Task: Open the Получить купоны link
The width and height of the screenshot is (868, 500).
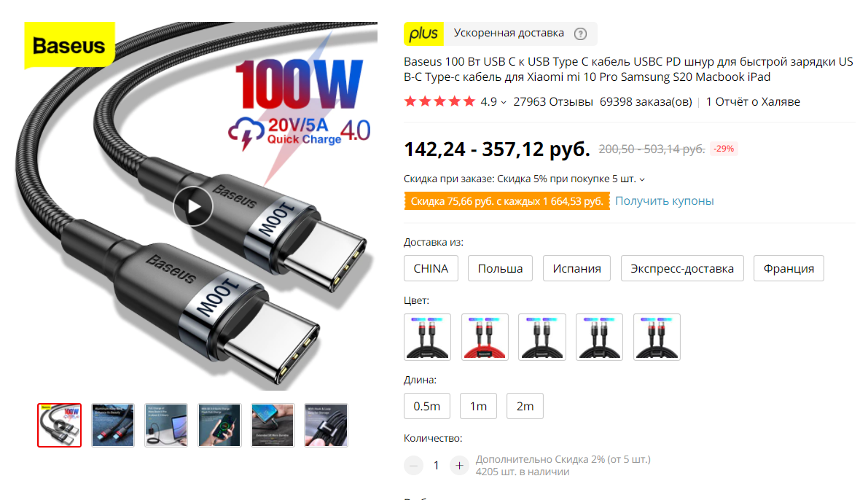Action: tap(664, 201)
